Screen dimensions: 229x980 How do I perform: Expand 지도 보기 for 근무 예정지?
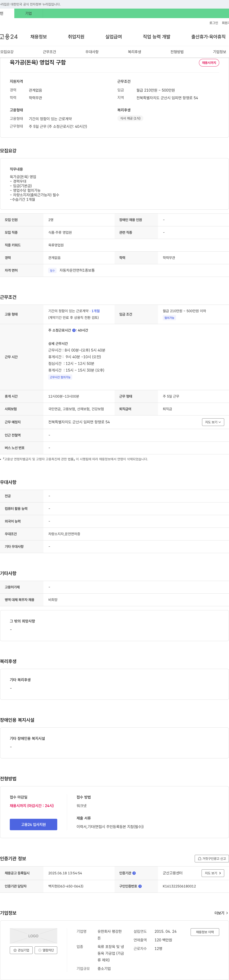(213, 422)
